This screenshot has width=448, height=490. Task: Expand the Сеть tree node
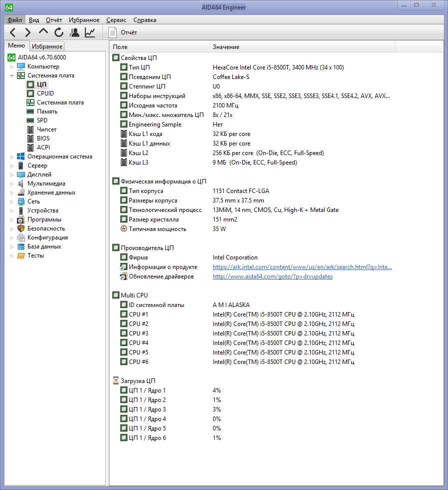[12, 201]
